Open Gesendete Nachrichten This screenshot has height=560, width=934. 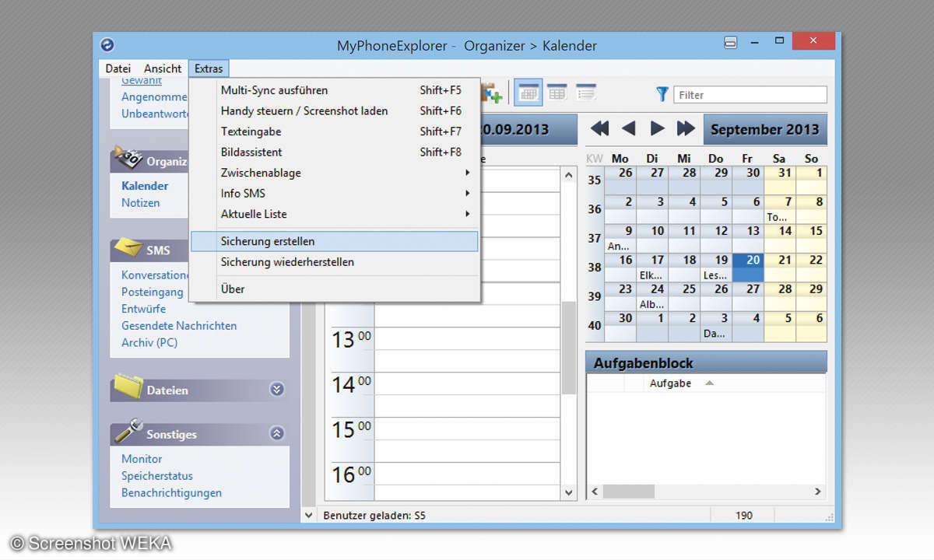[179, 326]
